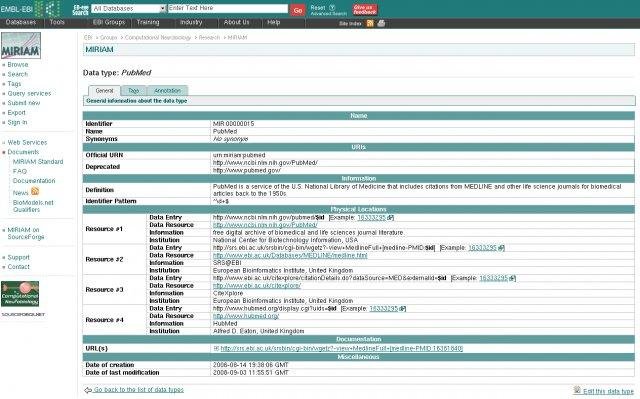Click Search in the sidebar
The image size is (640, 399).
click(x=18, y=74)
